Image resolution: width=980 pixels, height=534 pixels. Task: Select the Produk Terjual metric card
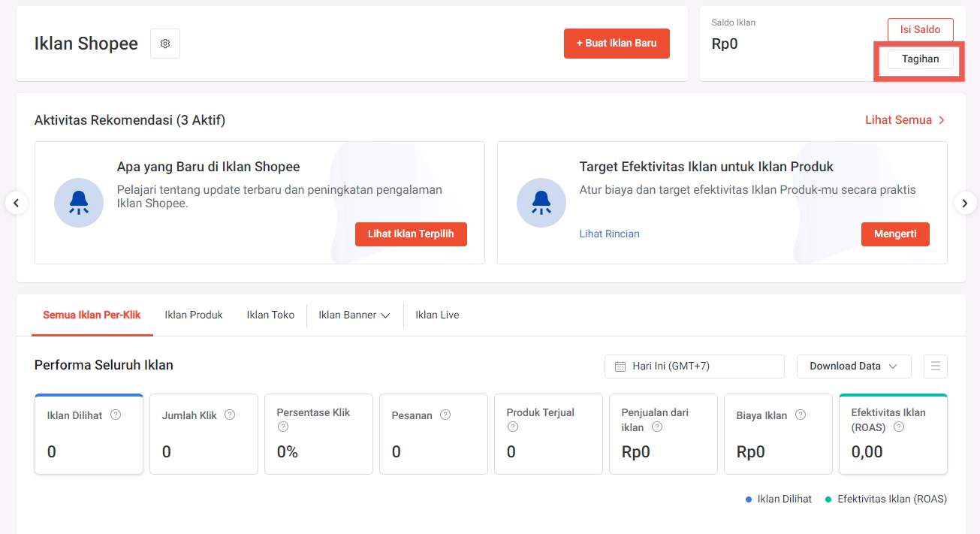[548, 434]
